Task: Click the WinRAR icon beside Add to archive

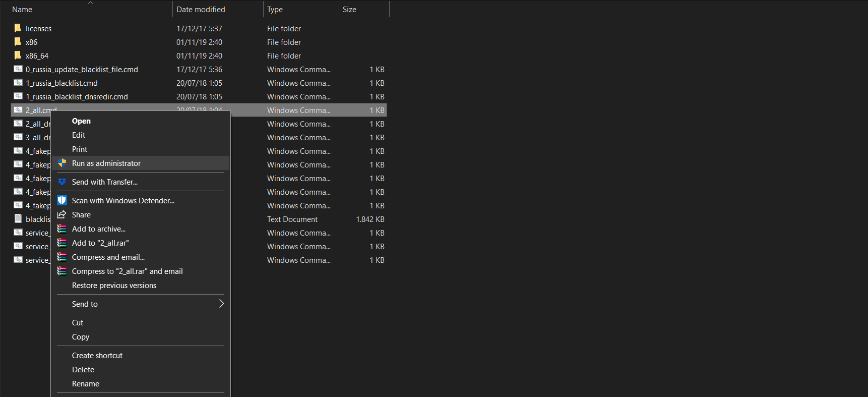Action: click(x=62, y=229)
